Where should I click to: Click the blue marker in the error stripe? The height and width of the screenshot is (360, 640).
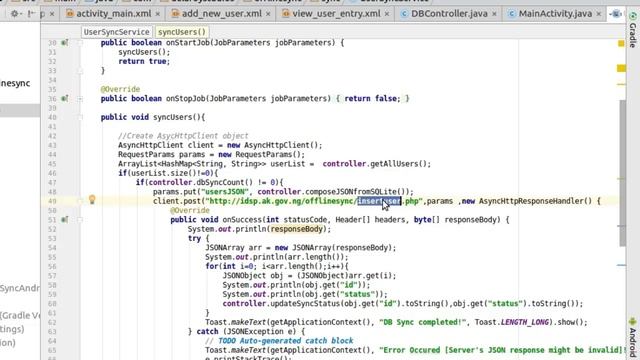621,265
